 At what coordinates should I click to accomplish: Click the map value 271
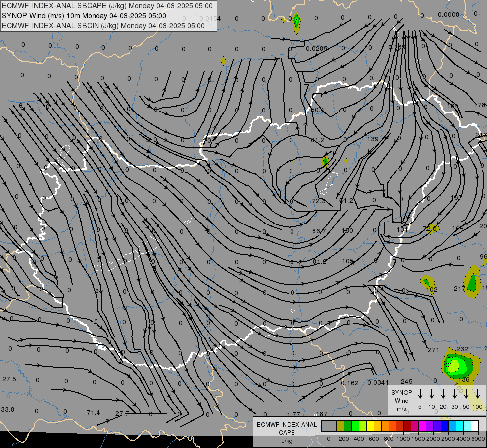(x=434, y=350)
